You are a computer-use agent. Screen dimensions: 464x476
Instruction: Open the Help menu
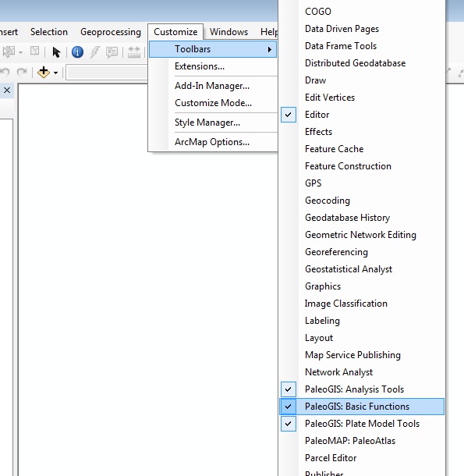[269, 32]
